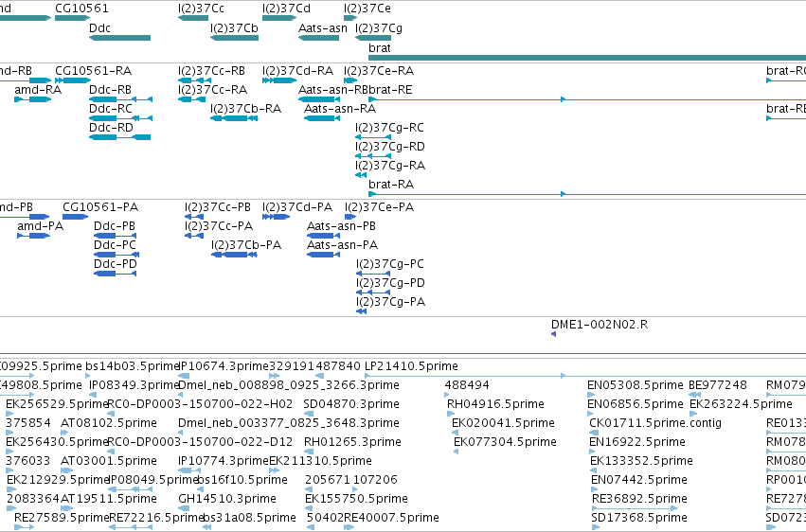
Task: Open the Ddc-RB transcript label
Action: click(x=110, y=89)
